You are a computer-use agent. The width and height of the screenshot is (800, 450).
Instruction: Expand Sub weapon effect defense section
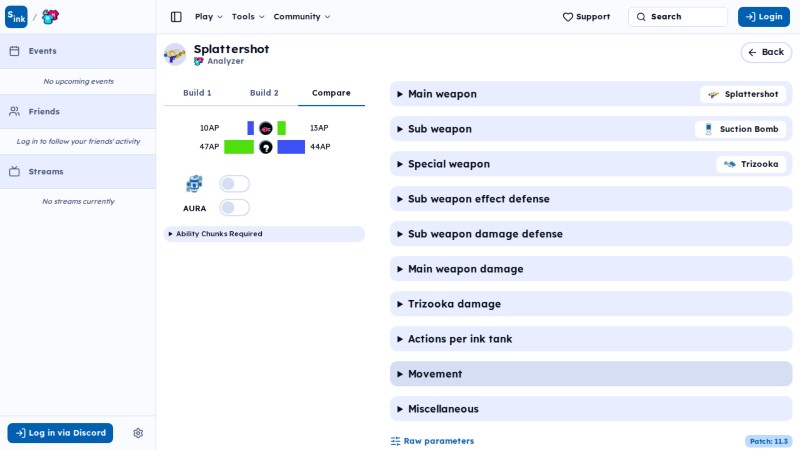point(591,199)
